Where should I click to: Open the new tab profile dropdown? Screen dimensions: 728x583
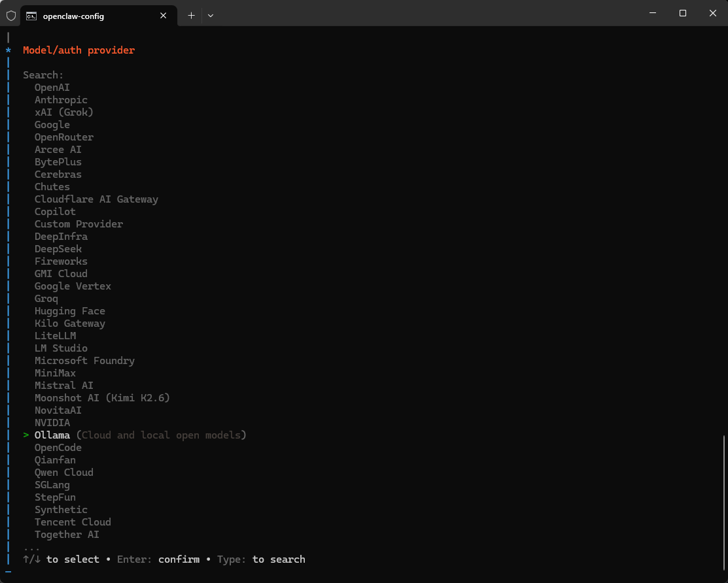click(x=211, y=16)
